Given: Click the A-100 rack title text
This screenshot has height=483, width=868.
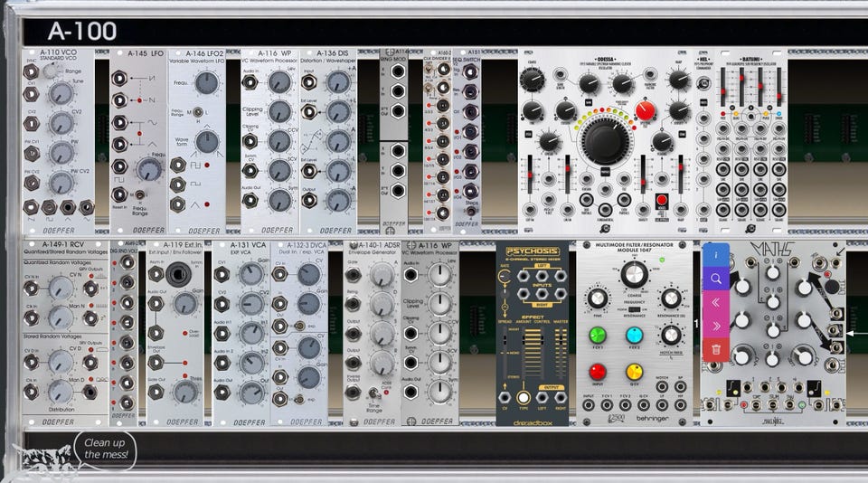Looking at the screenshot, I should [82, 31].
